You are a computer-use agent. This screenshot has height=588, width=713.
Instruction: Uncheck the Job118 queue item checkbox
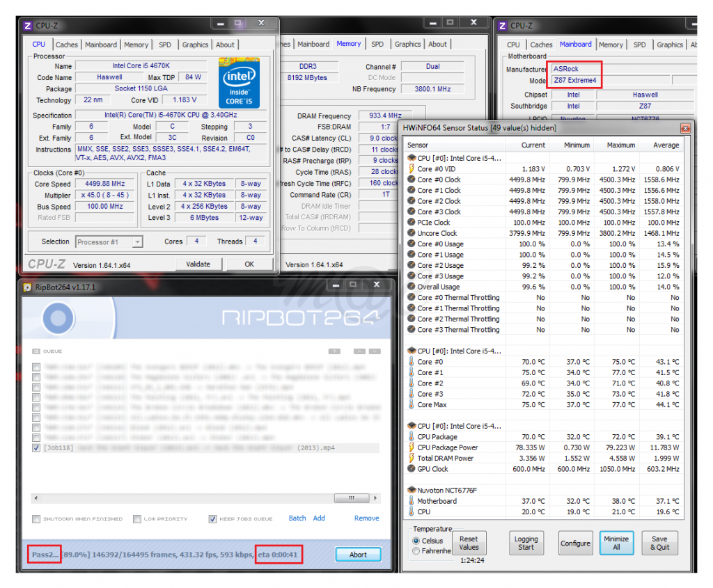[36, 448]
